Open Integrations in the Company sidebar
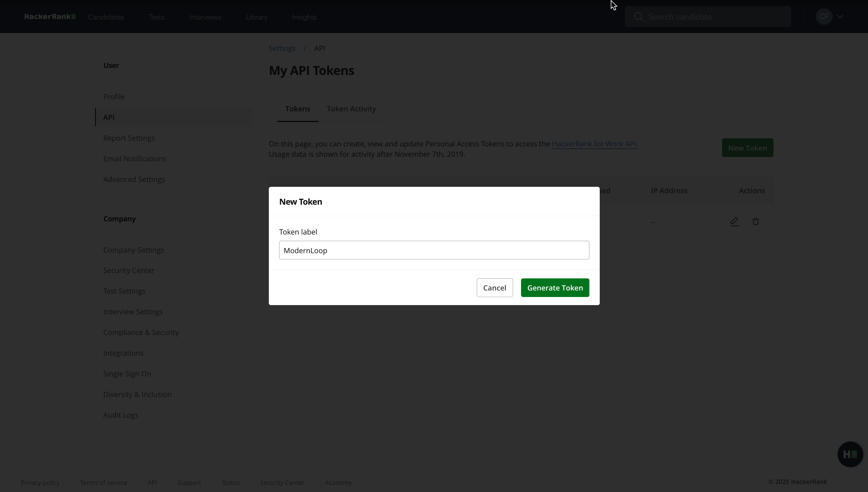This screenshot has height=492, width=868. tap(123, 353)
